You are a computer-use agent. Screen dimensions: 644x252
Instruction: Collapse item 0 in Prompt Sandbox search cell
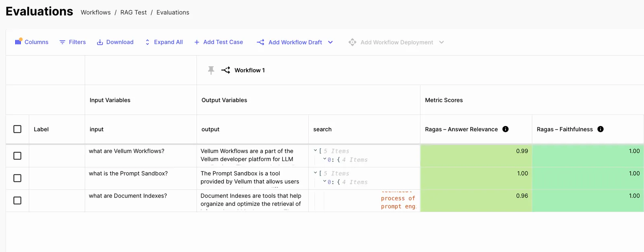point(324,181)
